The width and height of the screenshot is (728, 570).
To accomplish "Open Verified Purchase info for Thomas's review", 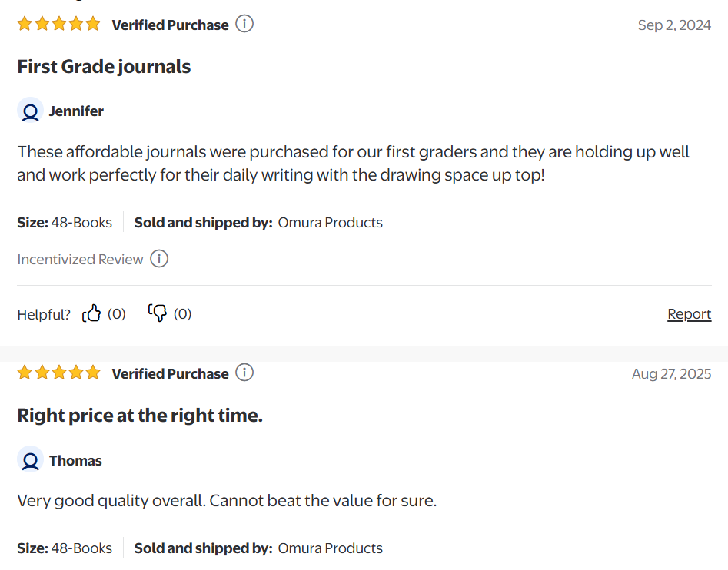I will [244, 373].
